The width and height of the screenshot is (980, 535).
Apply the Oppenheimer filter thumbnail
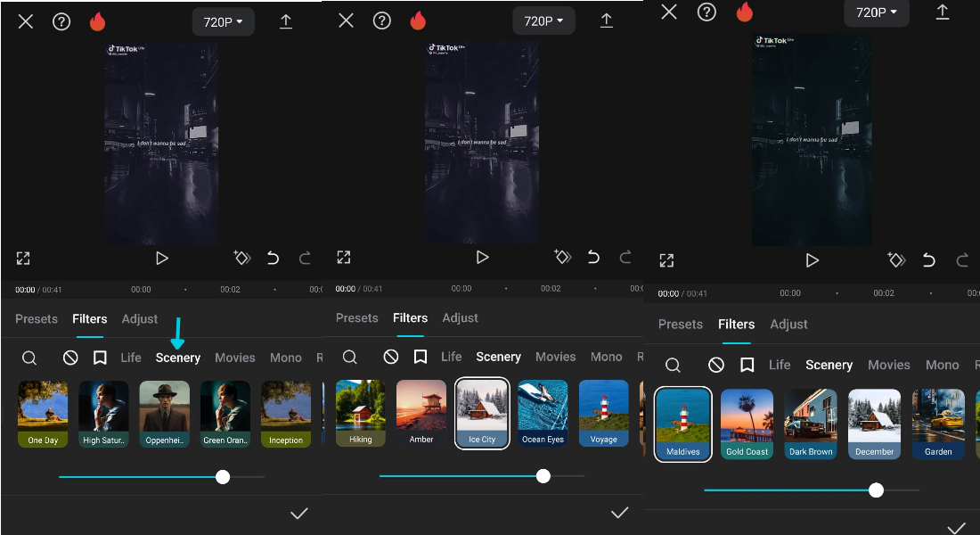click(164, 413)
